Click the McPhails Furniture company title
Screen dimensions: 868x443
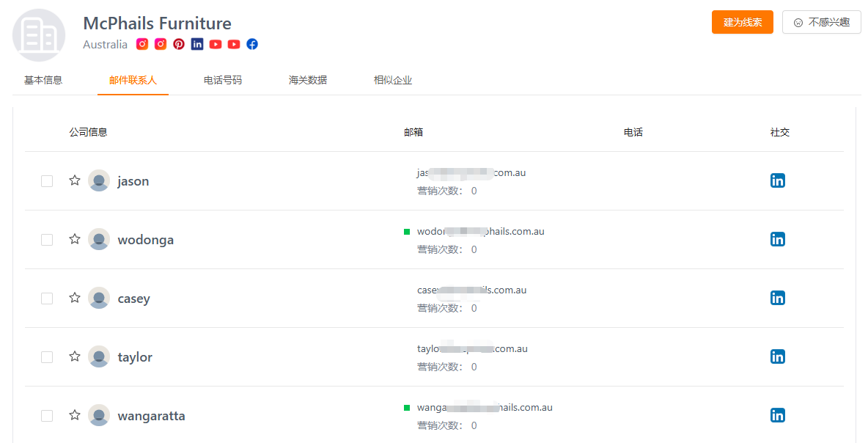(x=157, y=23)
